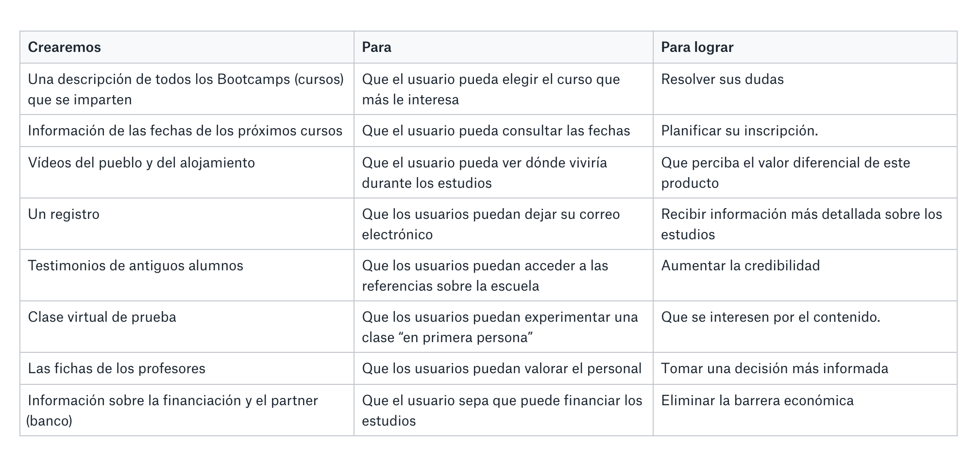Click 'Que se interesen por el contenido' cell

click(805, 327)
